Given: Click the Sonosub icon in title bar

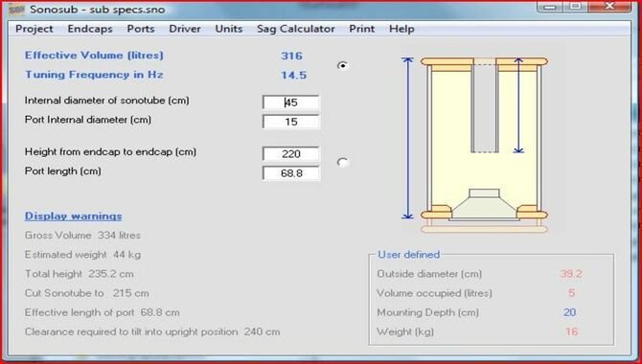Looking at the screenshot, I should [x=16, y=10].
